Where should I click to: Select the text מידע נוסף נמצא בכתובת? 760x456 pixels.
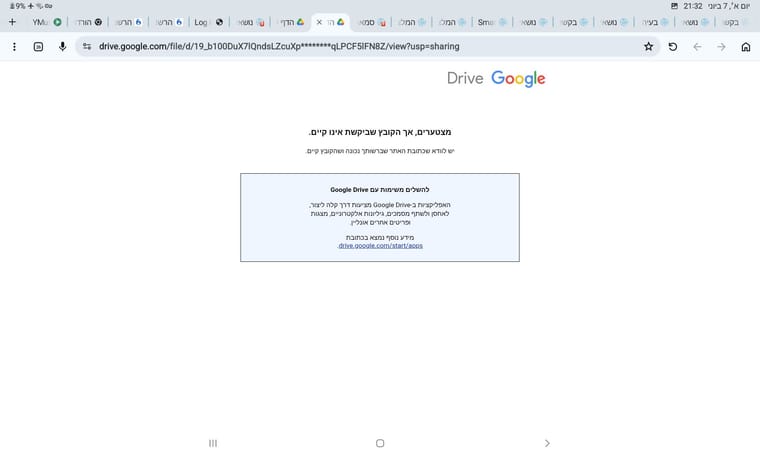point(380,237)
